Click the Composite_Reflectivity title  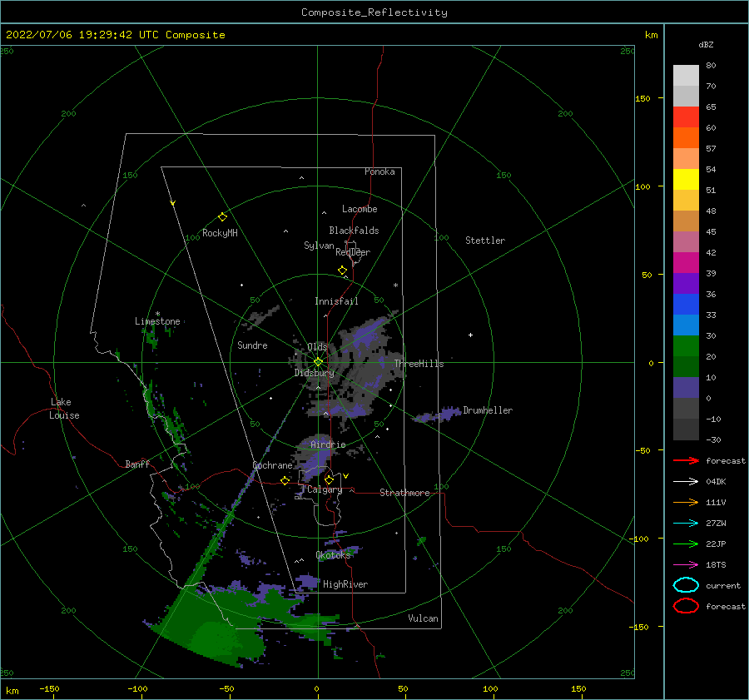click(374, 12)
